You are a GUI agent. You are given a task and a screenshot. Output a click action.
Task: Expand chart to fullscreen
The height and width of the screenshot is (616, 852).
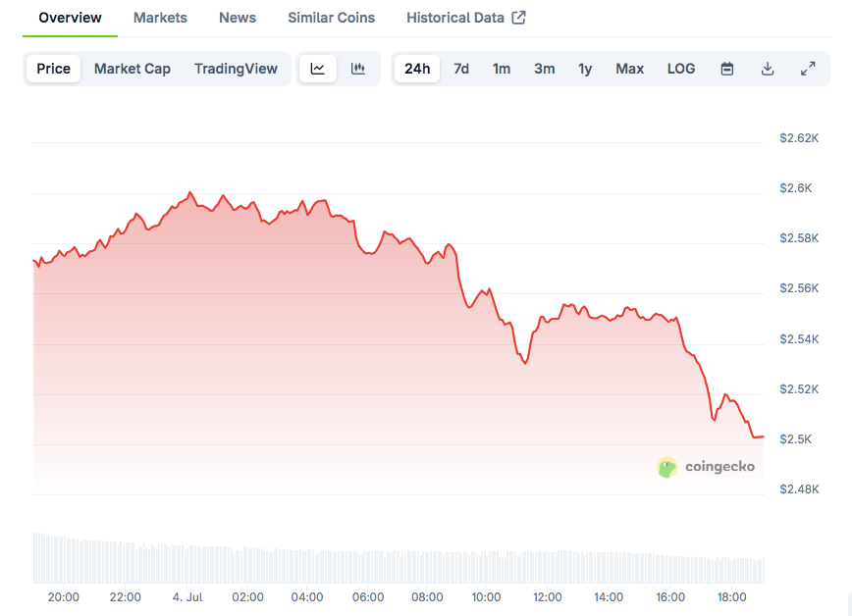click(x=808, y=69)
